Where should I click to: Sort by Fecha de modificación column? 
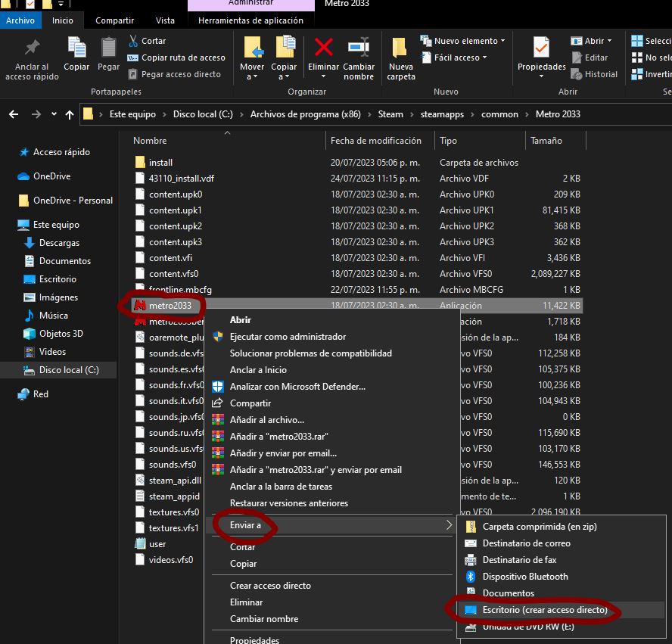coord(376,141)
